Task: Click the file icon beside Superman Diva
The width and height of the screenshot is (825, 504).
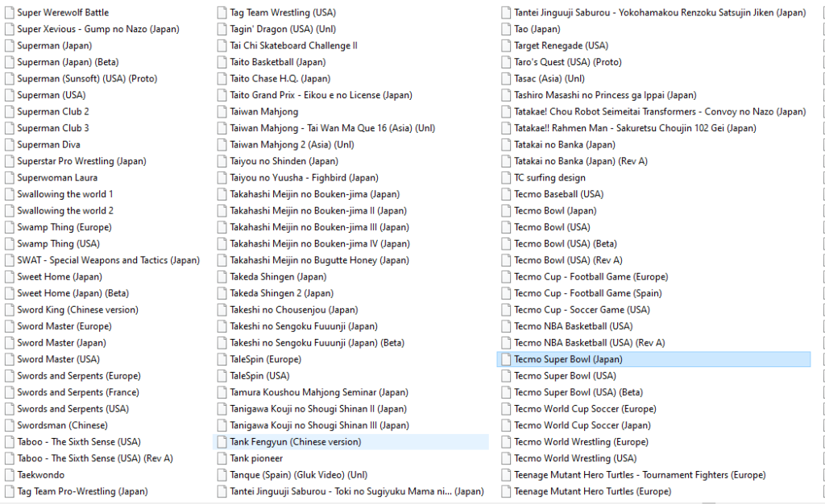Action: pyautogui.click(x=10, y=145)
